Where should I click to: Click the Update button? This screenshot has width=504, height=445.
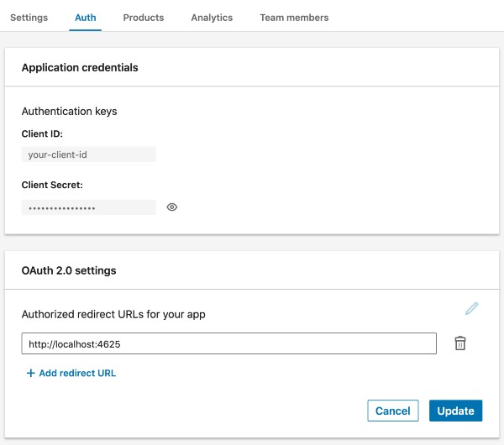[455, 411]
